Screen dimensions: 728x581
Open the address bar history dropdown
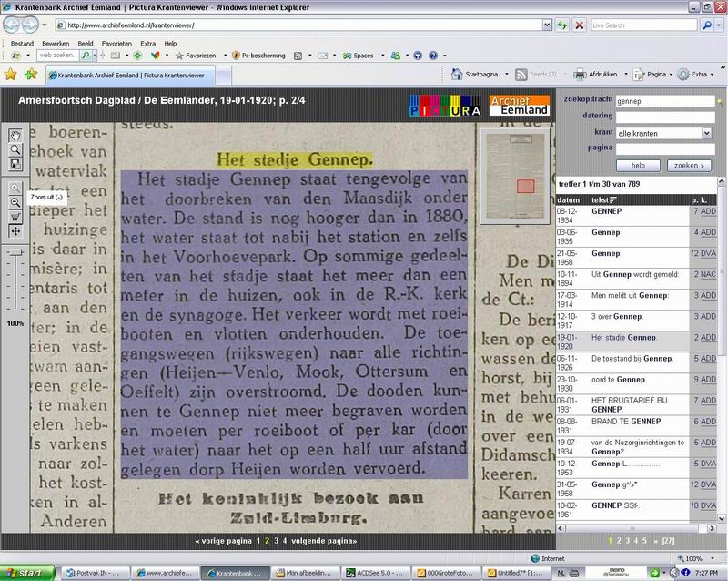pyautogui.click(x=547, y=25)
